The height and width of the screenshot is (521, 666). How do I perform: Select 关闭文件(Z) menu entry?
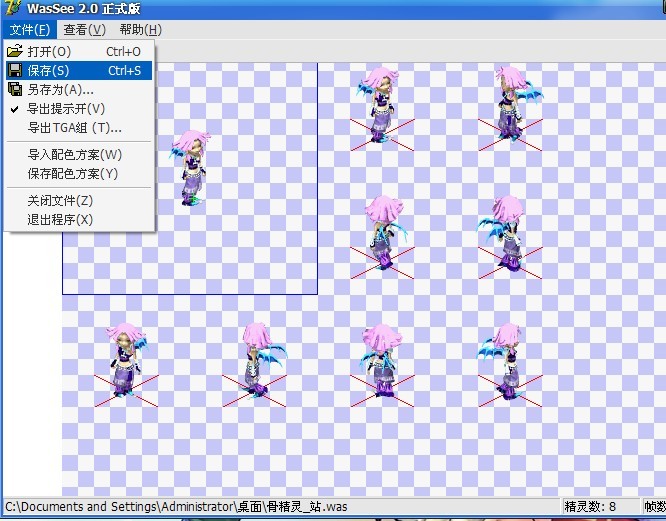click(79, 200)
